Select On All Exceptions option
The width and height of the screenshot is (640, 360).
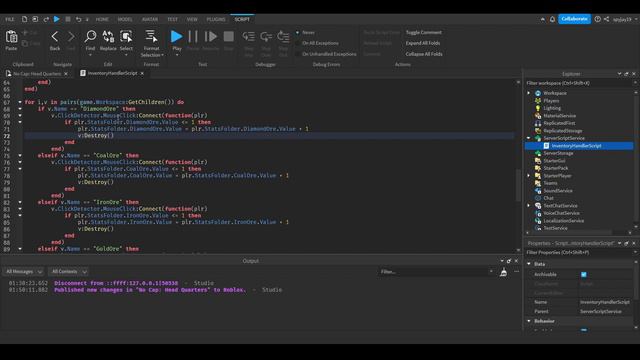(320, 43)
